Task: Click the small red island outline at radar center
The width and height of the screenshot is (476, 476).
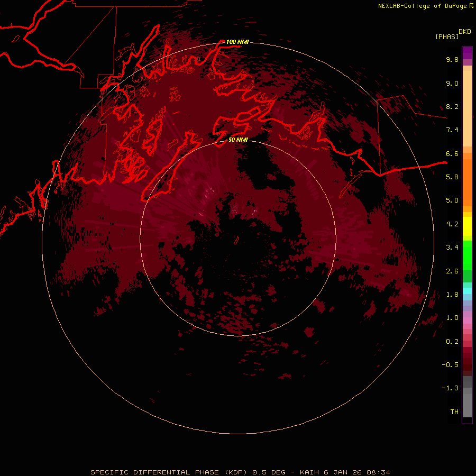Action: (x=236, y=240)
